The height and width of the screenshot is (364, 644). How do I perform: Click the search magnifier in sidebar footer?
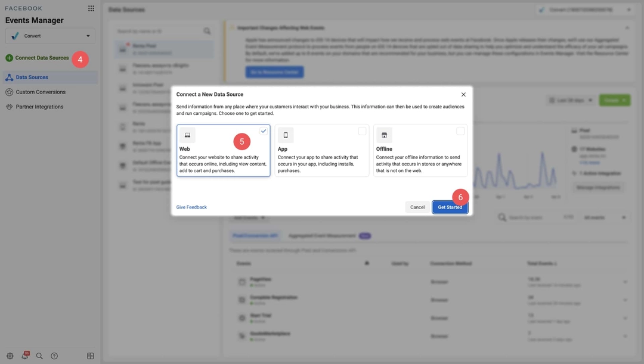click(39, 356)
